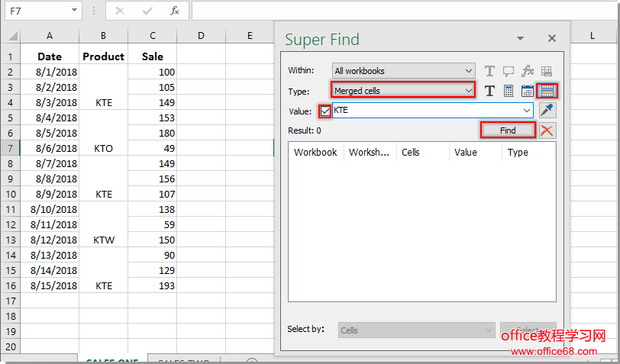Open the Super Find pane options arrow
The height and width of the screenshot is (364, 620).
520,38
